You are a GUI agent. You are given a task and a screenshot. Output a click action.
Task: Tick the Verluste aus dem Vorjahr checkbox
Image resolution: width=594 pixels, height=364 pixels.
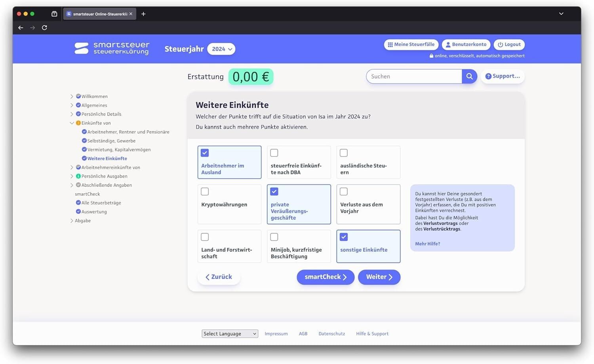(x=344, y=192)
